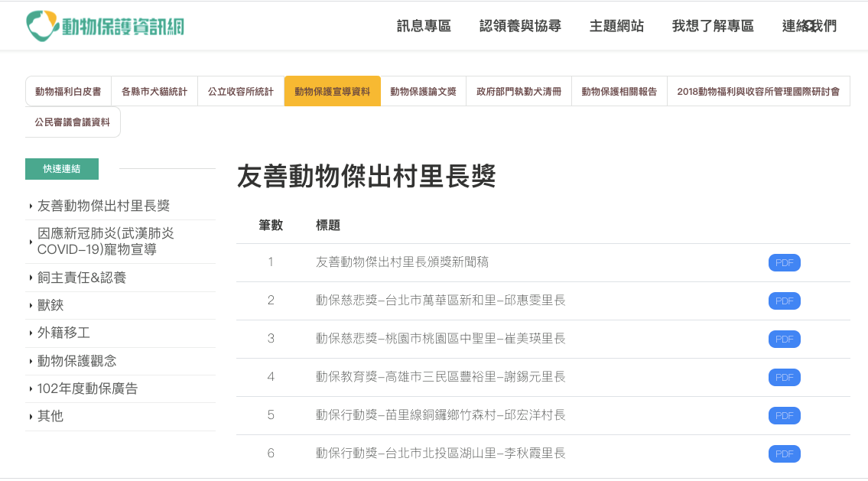Click title 動保行動獎-台北市北投區湖山里-李秋霞里長
Image resolution: width=868 pixels, height=481 pixels.
pos(441,453)
